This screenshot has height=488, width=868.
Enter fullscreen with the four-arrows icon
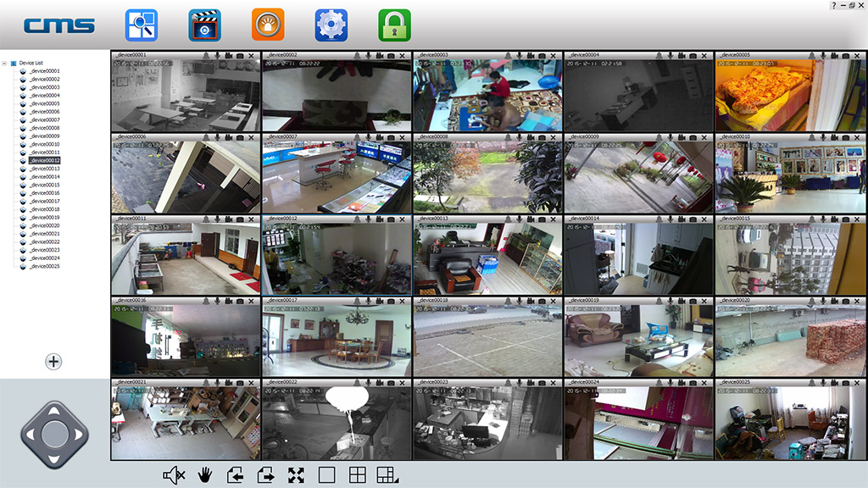click(296, 474)
